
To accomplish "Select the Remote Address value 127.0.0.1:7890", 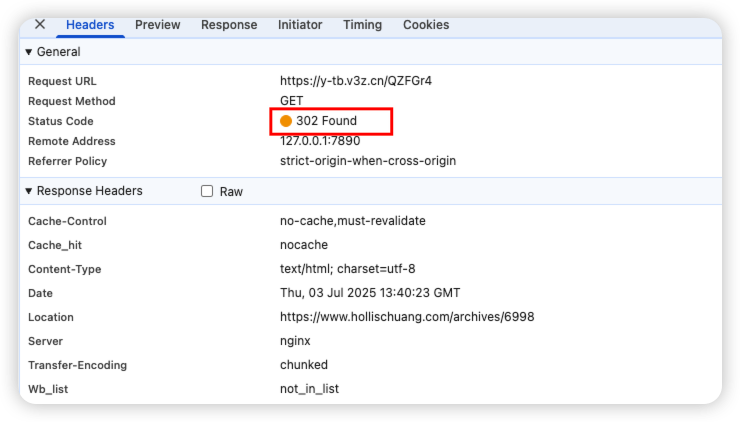I will (320, 141).
